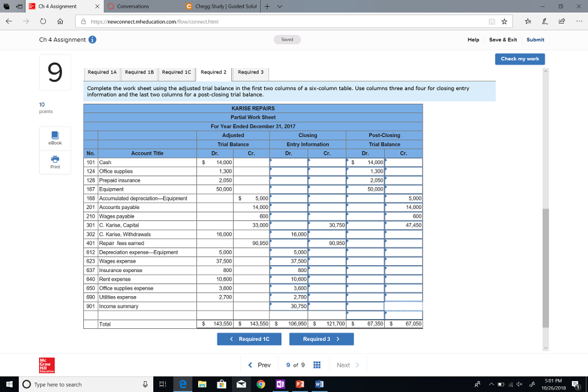Add page to favorites star icon
This screenshot has height=392, width=588.
pyautogui.click(x=504, y=21)
